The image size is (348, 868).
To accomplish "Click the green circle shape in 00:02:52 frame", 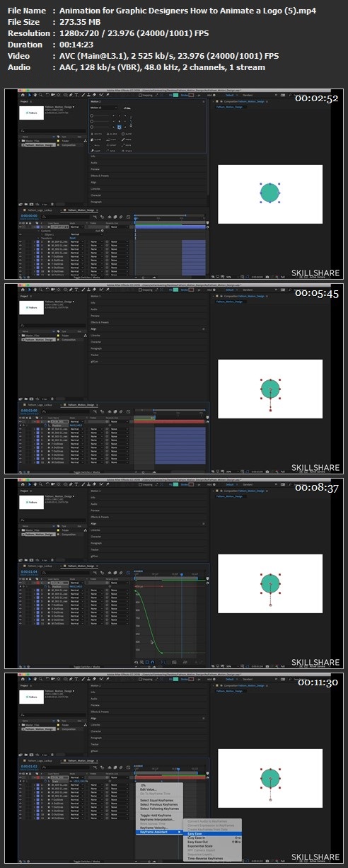I will click(x=270, y=192).
